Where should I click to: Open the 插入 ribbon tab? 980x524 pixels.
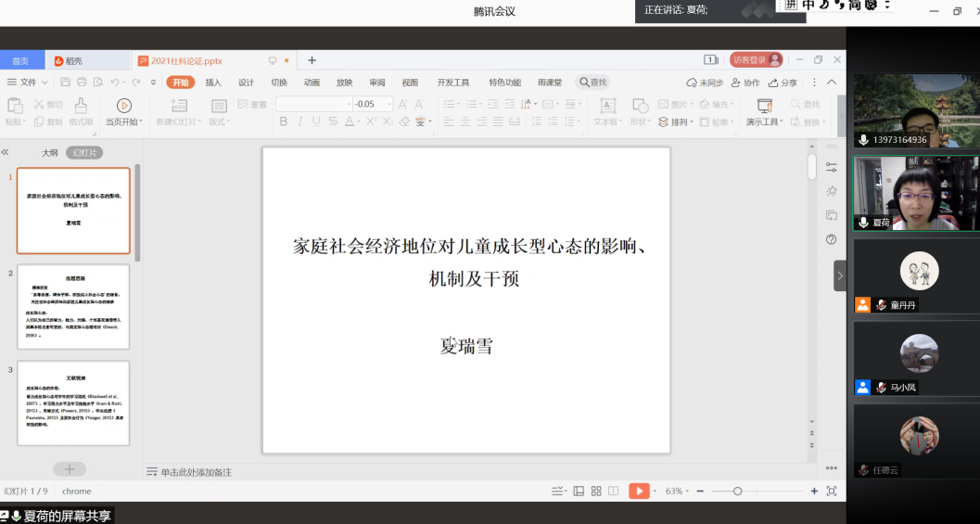coord(213,83)
